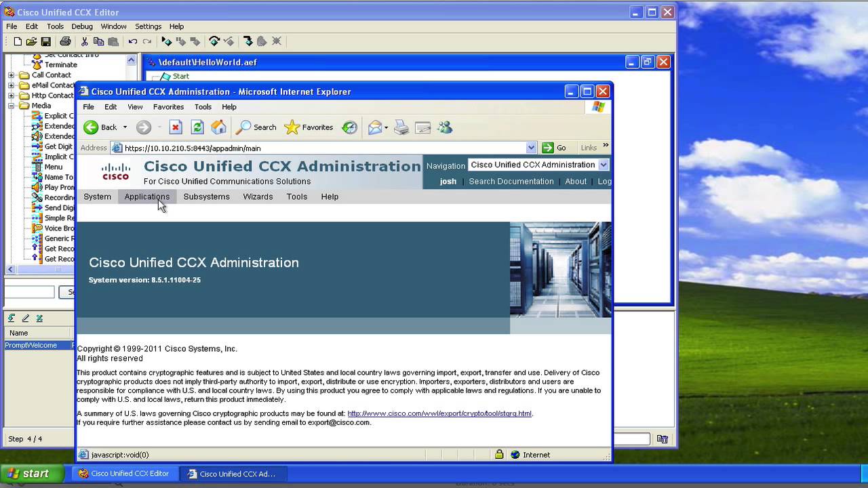Open Applications menu in CCX Administration
This screenshot has height=488, width=868.
coord(147,197)
